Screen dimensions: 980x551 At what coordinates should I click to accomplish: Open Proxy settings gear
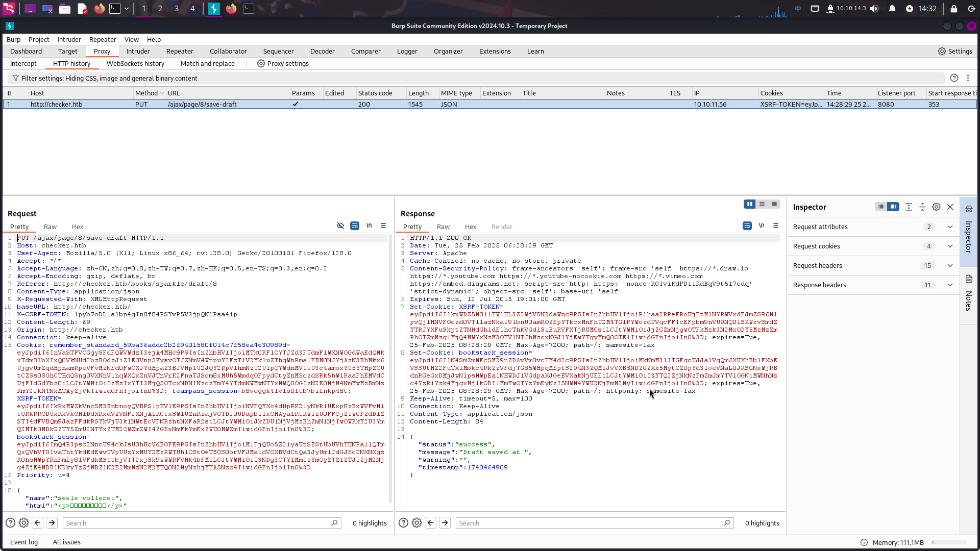[x=261, y=64]
